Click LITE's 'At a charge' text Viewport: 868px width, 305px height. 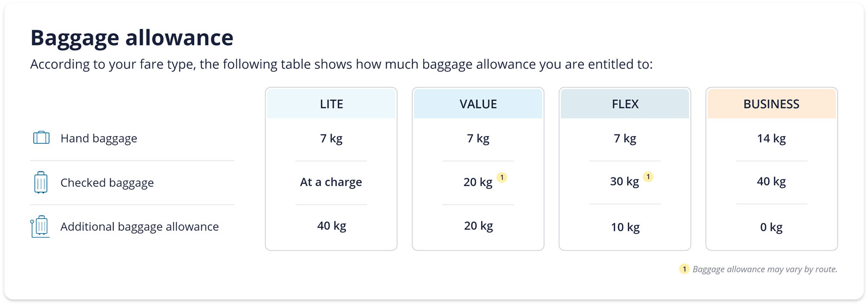point(331,182)
